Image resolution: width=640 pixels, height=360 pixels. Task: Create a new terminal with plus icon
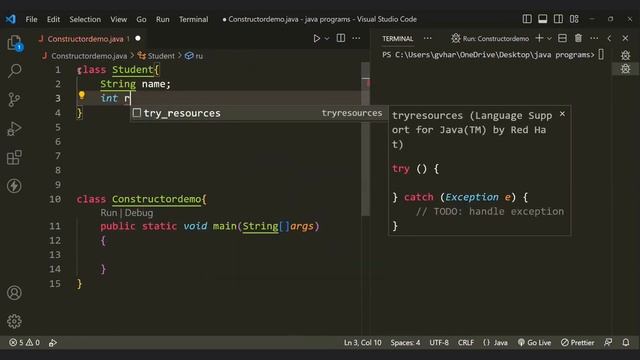pyautogui.click(x=539, y=38)
